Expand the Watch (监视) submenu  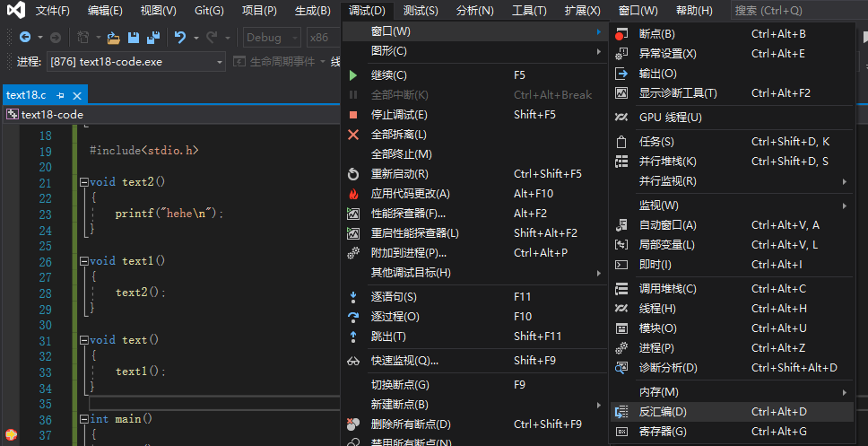coord(732,206)
